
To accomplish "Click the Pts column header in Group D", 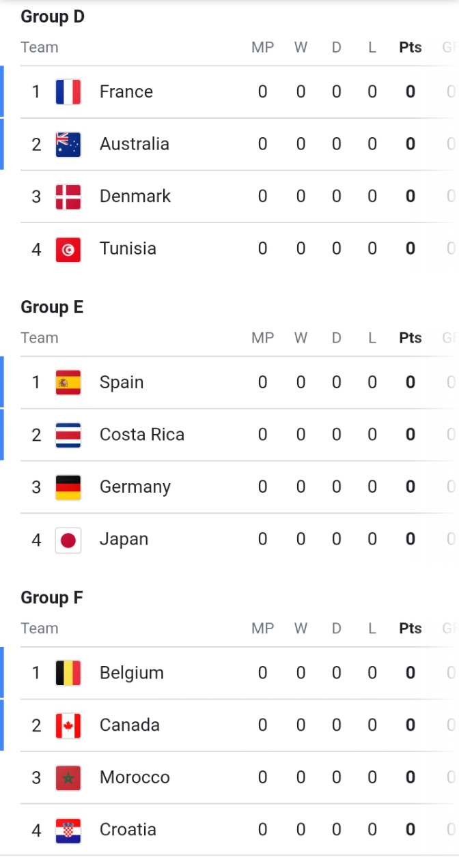I will click(411, 47).
